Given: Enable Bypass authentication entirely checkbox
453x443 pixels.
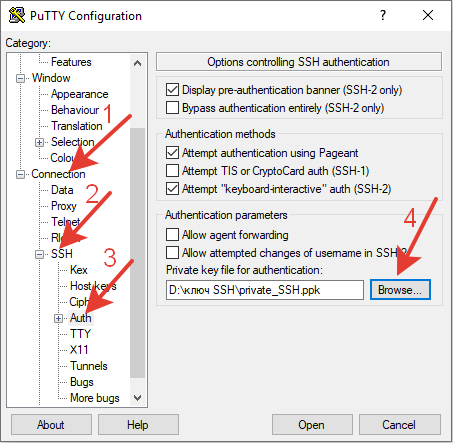Looking at the screenshot, I should tap(172, 108).
